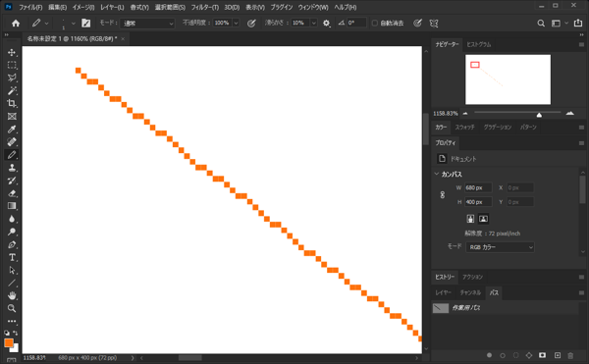Select the Healing Brush tool
Viewport: 589px width, 364px height.
[x=12, y=142]
